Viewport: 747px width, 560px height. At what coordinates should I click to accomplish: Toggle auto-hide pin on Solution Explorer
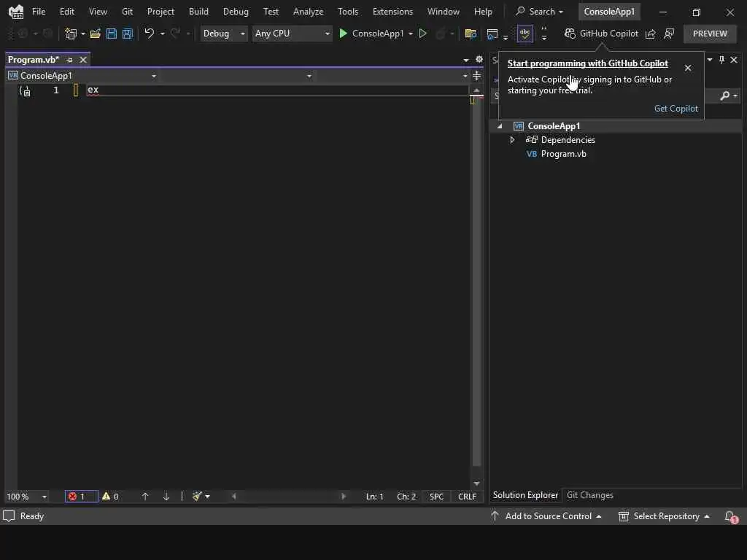[x=721, y=60]
